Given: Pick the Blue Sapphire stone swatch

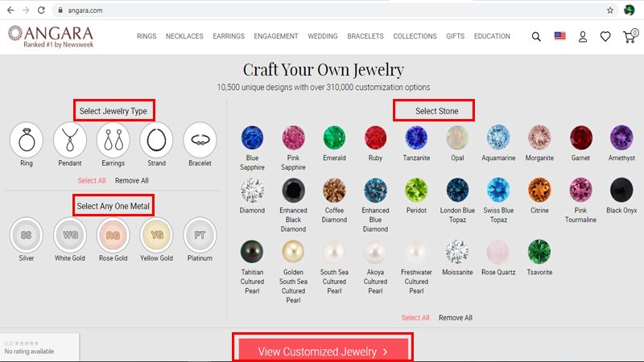Looking at the screenshot, I should (252, 138).
